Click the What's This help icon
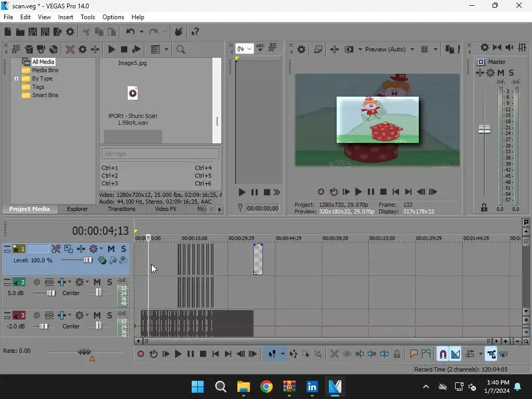 click(x=195, y=32)
